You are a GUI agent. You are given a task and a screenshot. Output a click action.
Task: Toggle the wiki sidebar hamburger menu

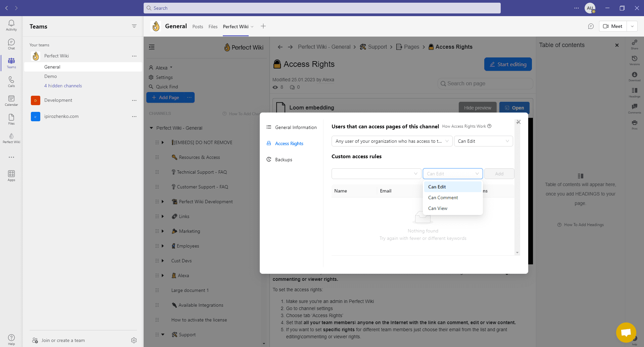[152, 47]
